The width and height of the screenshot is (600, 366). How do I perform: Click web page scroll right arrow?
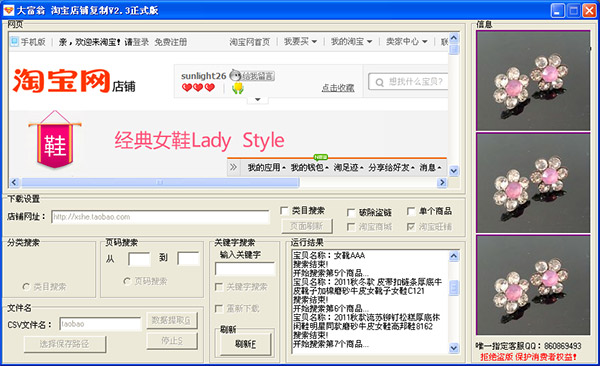click(442, 182)
